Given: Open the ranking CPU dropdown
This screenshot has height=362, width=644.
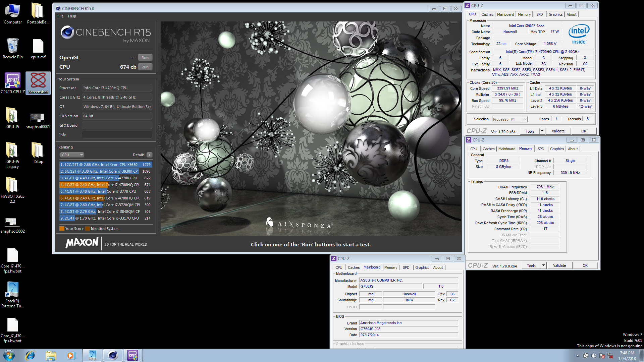Looking at the screenshot, I should pos(72,155).
